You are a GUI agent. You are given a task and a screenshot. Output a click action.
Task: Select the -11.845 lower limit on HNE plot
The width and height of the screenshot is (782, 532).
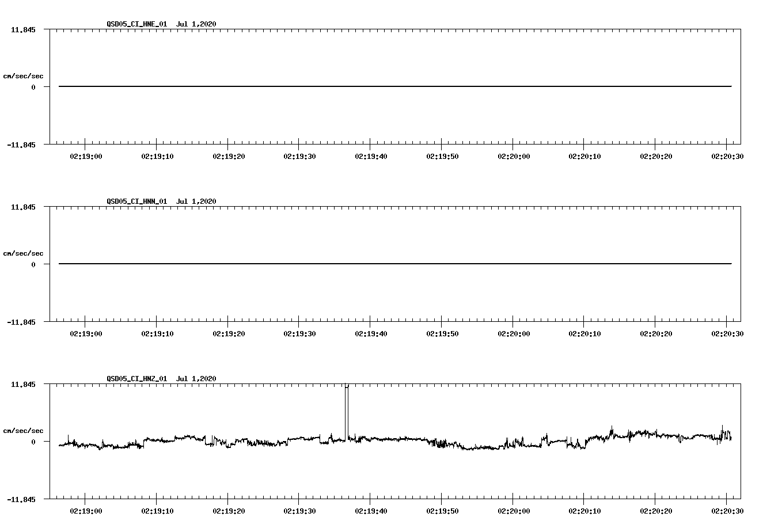click(x=21, y=145)
